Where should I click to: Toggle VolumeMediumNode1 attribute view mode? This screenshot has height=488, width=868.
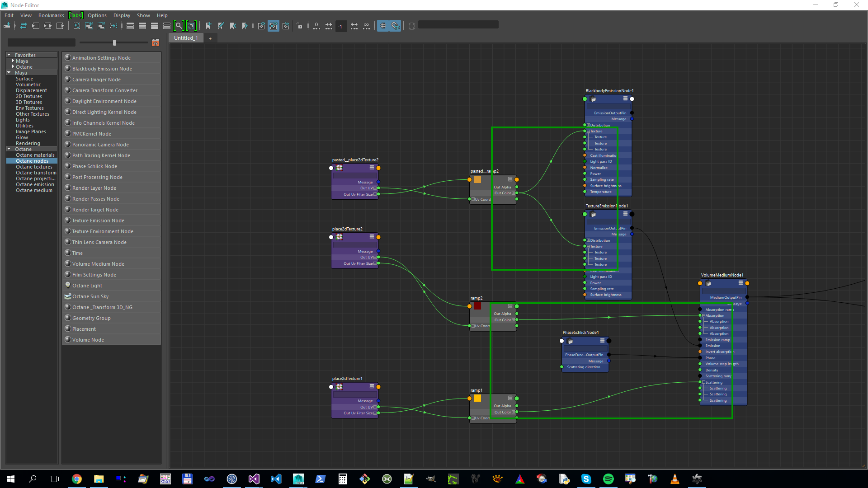point(741,283)
